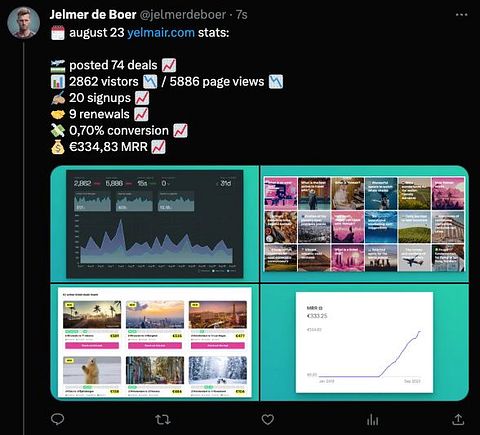This screenshot has width=480, height=435.
Task: Open the yelmair.com link
Action: click(x=161, y=33)
